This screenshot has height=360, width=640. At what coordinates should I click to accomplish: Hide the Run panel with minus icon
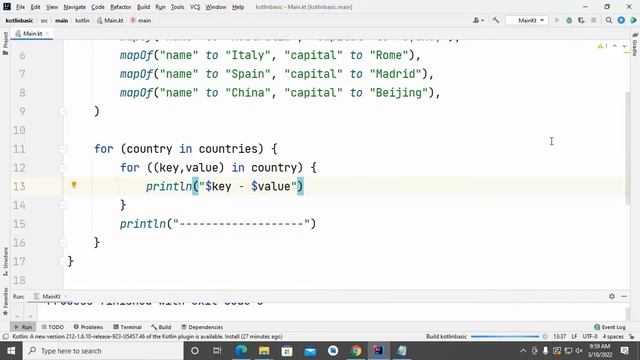tap(624, 296)
